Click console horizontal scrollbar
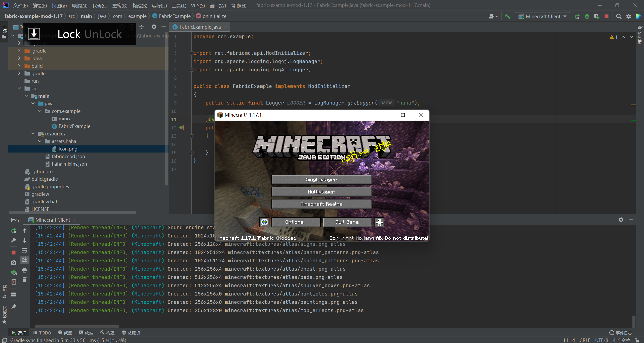Screen dimensions: 644x343 click(x=77, y=326)
